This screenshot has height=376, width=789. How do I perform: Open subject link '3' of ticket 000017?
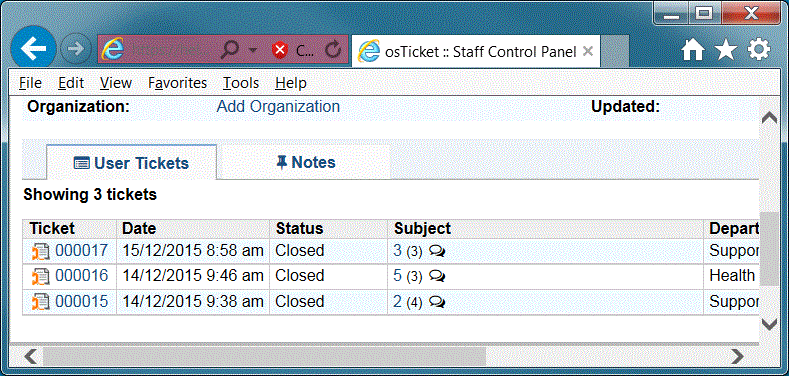pos(398,251)
